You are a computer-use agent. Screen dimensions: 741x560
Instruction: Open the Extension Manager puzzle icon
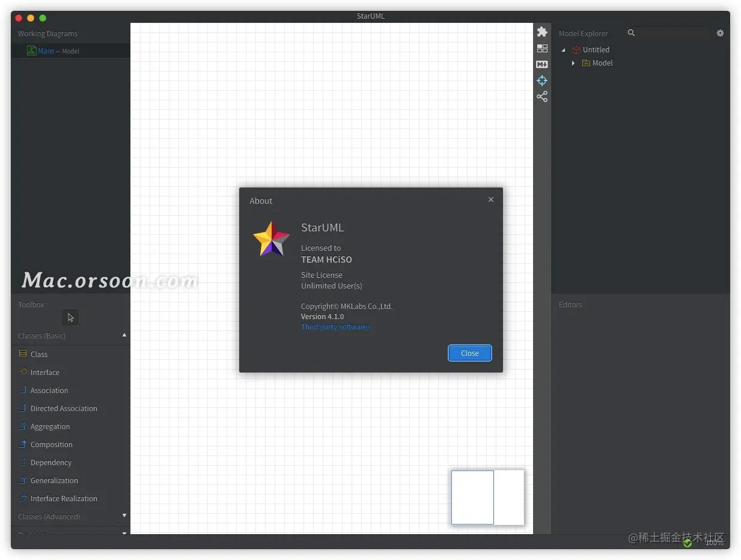tap(542, 32)
